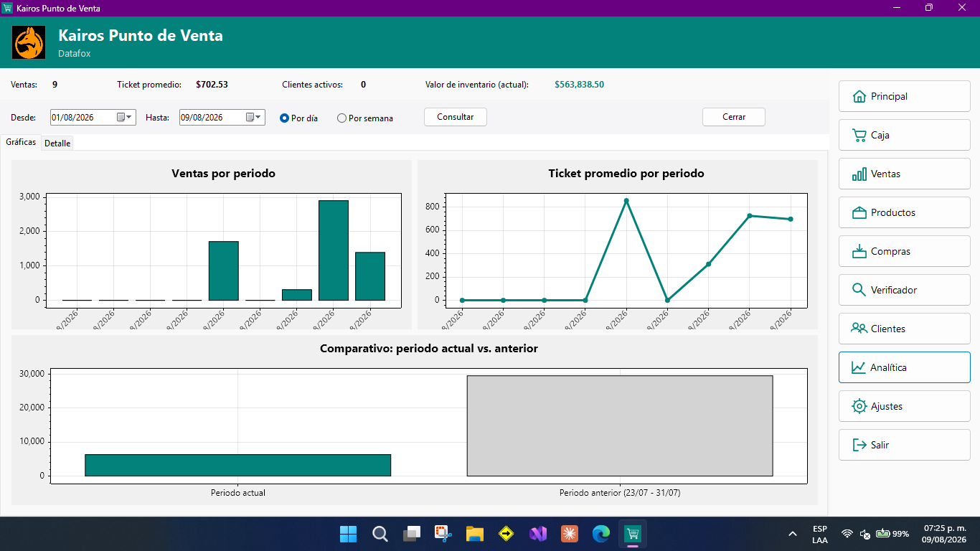Click the Ticket promedio value $702.53
Viewport: 980px width, 551px height.
click(212, 85)
